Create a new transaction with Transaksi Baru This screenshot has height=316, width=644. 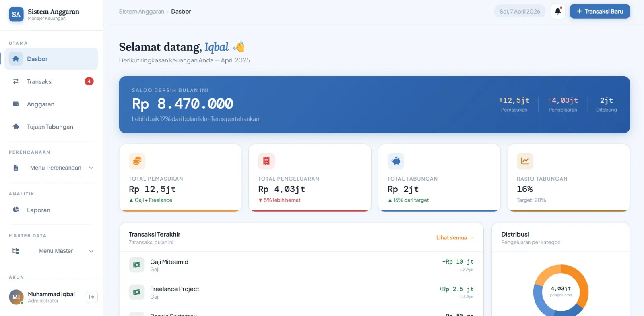(600, 11)
